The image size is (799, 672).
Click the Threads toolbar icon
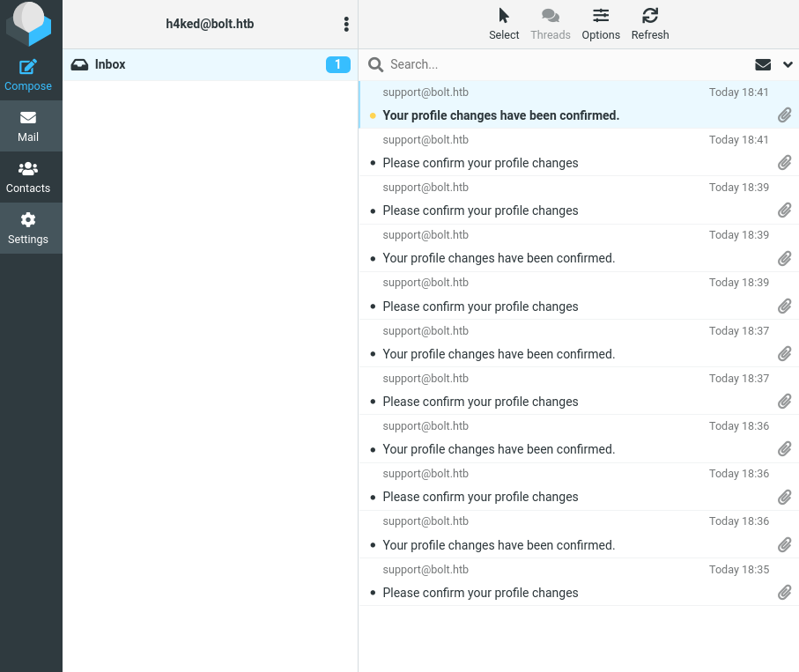pos(551,24)
